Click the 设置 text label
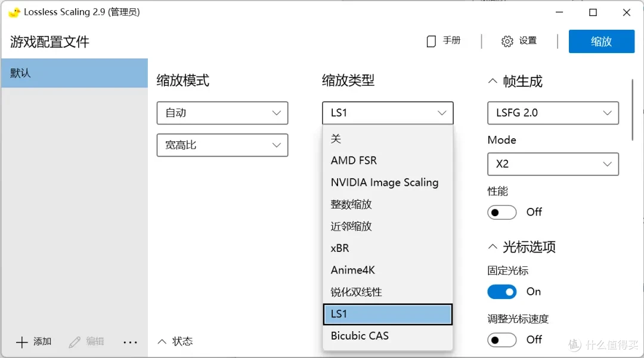Screen dimensions: 644x358 click(528, 41)
